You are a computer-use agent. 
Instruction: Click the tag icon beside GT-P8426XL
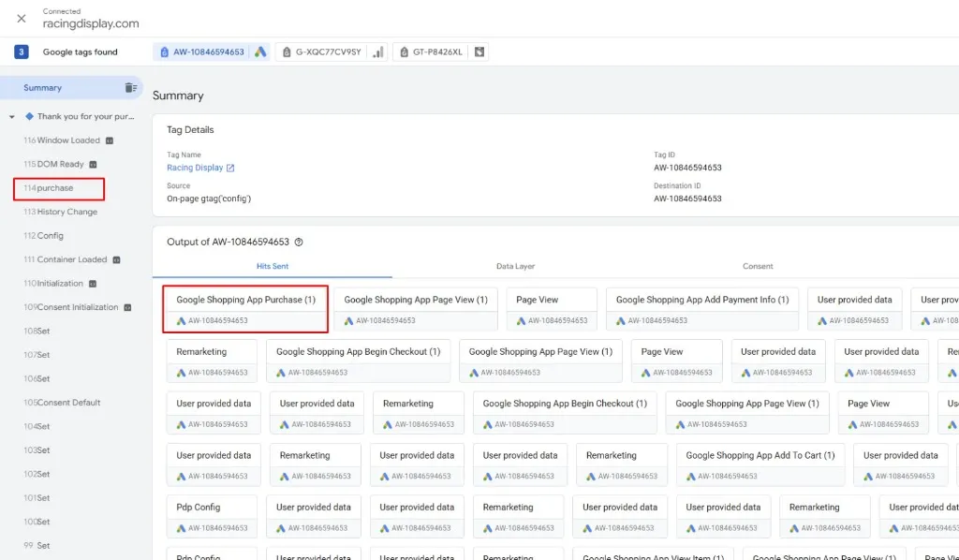479,52
